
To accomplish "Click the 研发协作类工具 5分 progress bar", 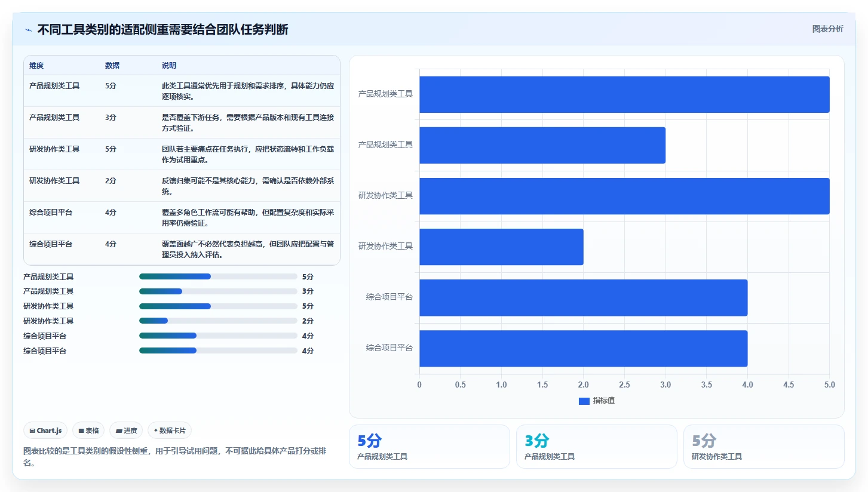I will [x=218, y=306].
